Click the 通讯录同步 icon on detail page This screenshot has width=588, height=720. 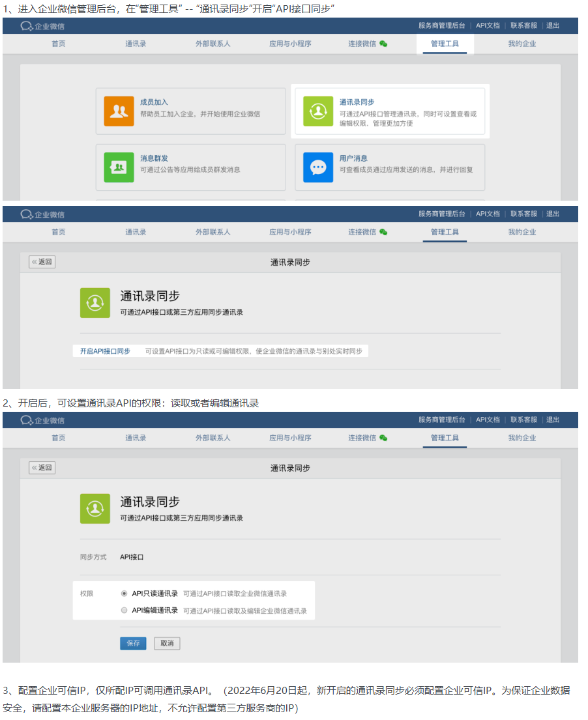point(95,302)
